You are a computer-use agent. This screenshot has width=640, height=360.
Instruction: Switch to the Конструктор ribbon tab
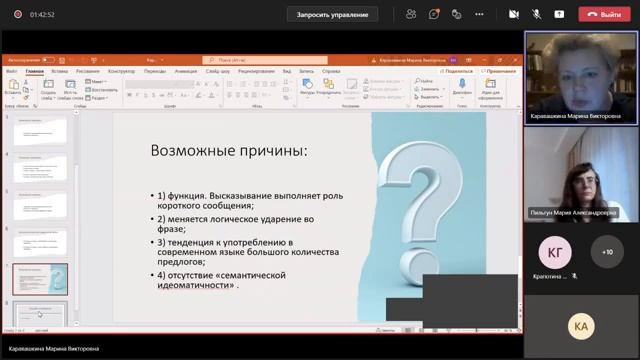point(121,71)
